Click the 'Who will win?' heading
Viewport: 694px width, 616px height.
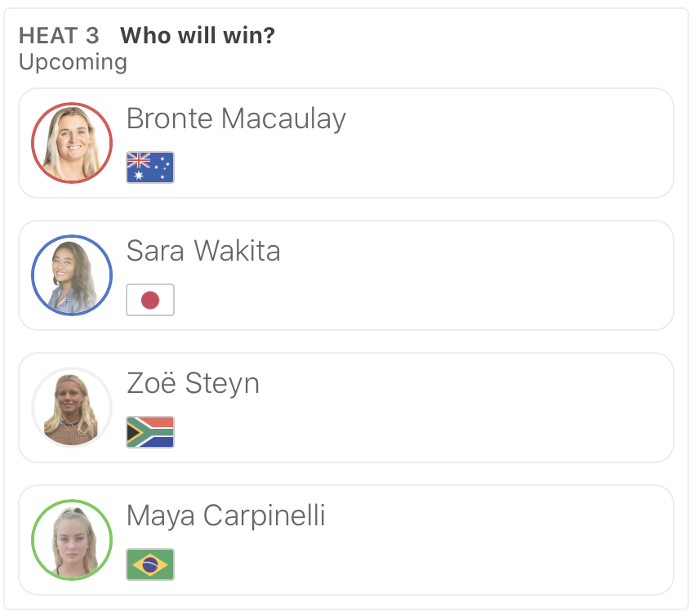[x=197, y=36]
